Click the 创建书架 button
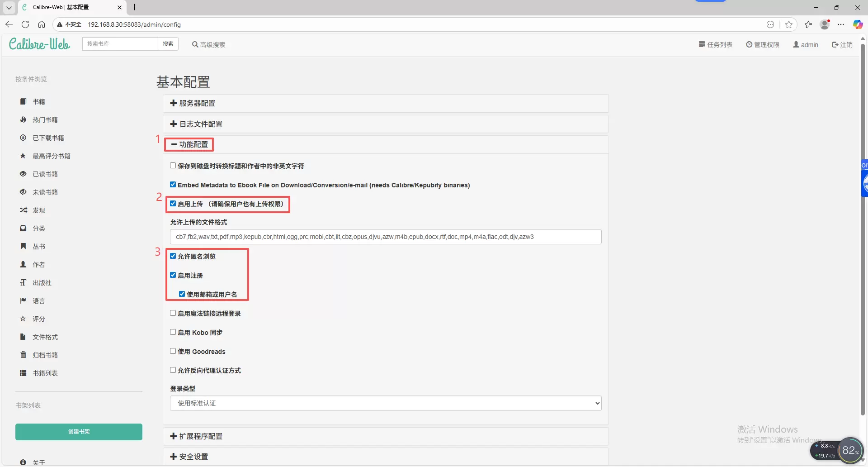Image resolution: width=868 pixels, height=467 pixels. (x=79, y=432)
